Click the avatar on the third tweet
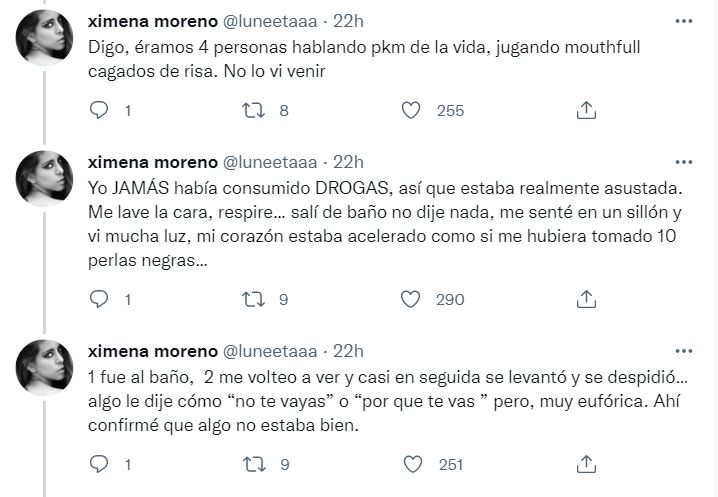This screenshot has width=718, height=497. [x=45, y=368]
